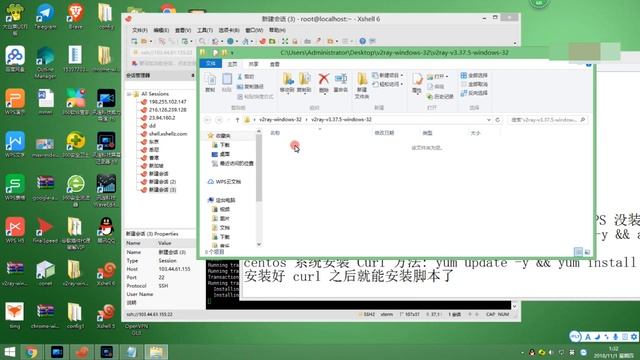Click Select none in Explorer ribbon
640x360 pixels.
click(474, 84)
